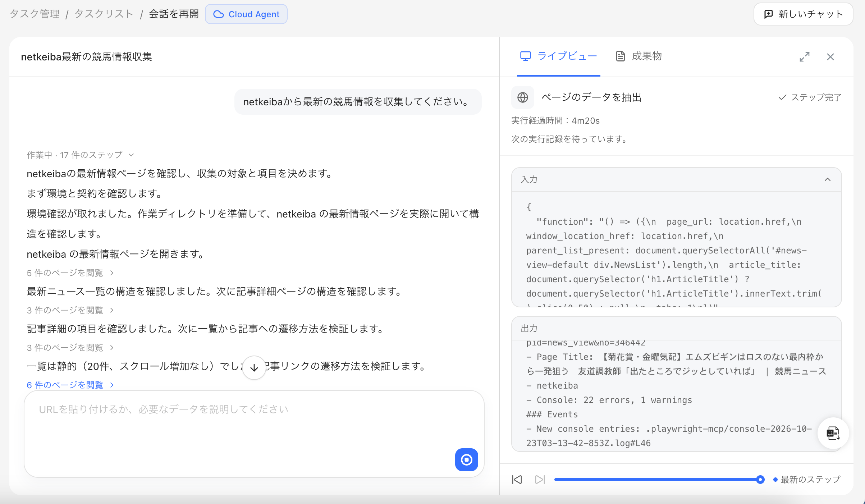Collapse the 入力 section chevron
Image resolution: width=865 pixels, height=504 pixels.
828,179
